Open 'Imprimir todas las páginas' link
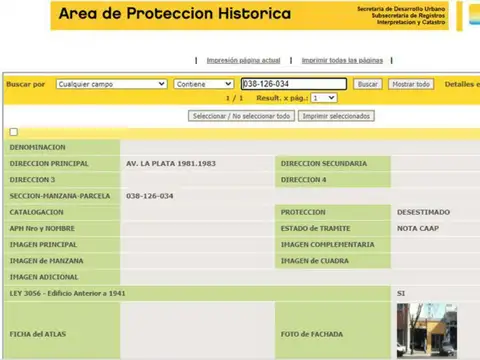 pyautogui.click(x=342, y=60)
